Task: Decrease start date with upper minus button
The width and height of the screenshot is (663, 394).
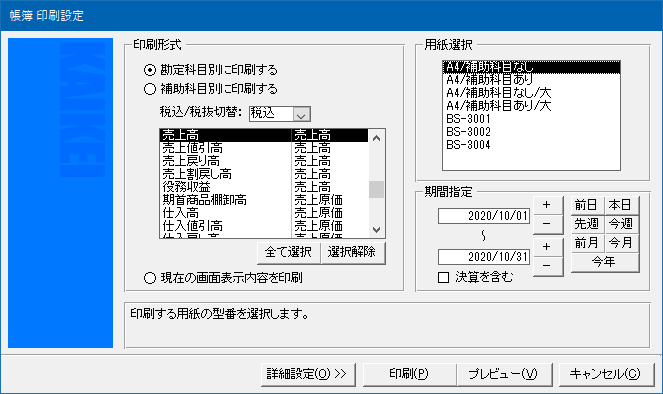Action: pos(548,224)
